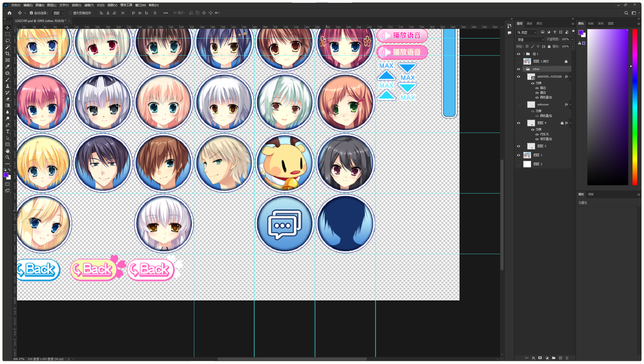The width and height of the screenshot is (644, 364).
Task: Select the Eyedropper tool
Action: point(7,67)
